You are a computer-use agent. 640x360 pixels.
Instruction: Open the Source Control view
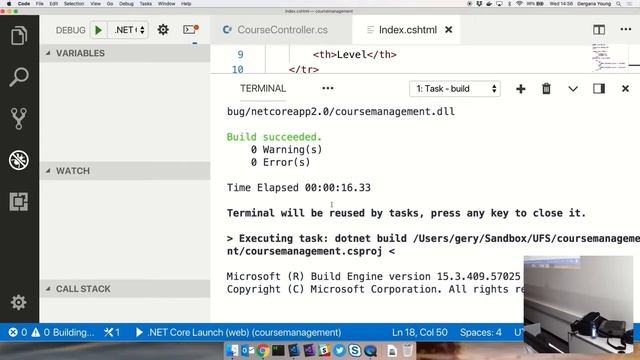pyautogui.click(x=19, y=118)
